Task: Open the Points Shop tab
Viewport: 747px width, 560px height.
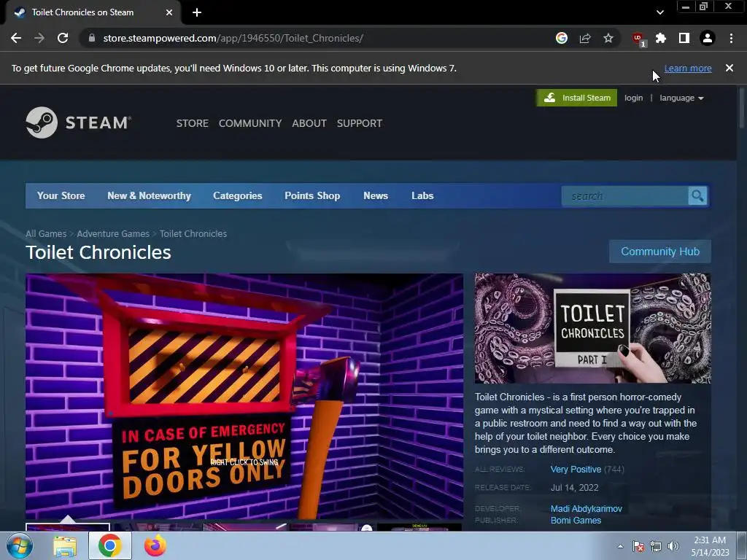Action: click(312, 195)
